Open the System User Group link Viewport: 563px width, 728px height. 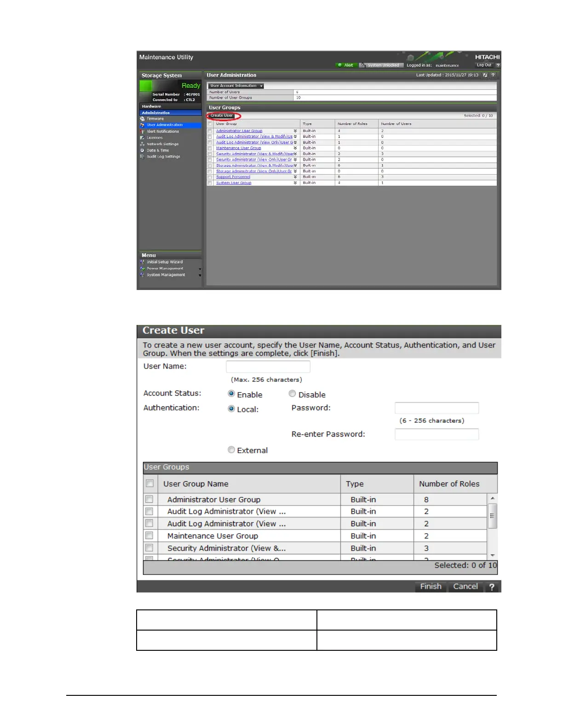(234, 183)
